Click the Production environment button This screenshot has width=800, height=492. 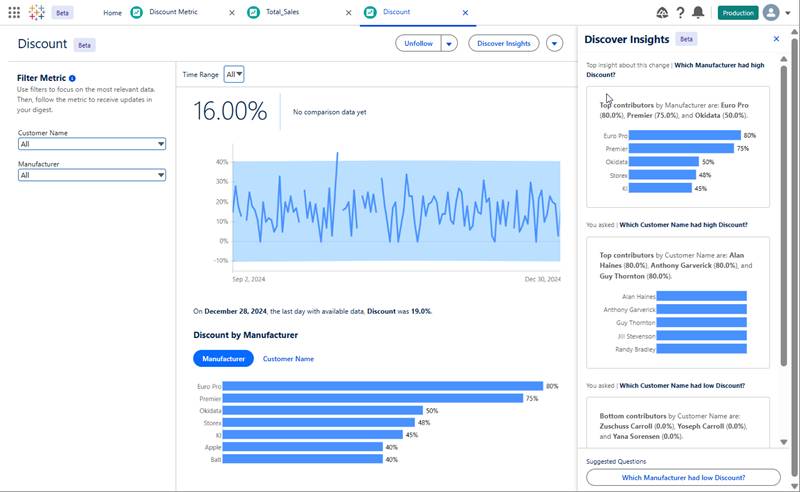[738, 13]
